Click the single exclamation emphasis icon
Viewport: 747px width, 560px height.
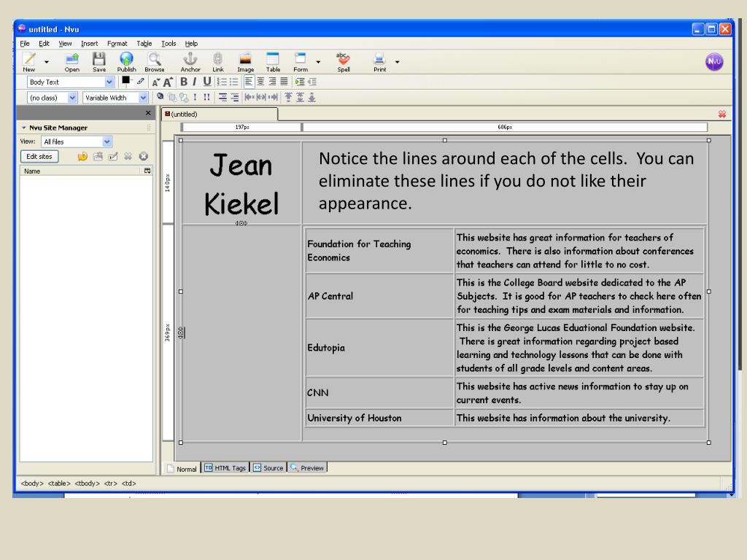coord(196,98)
